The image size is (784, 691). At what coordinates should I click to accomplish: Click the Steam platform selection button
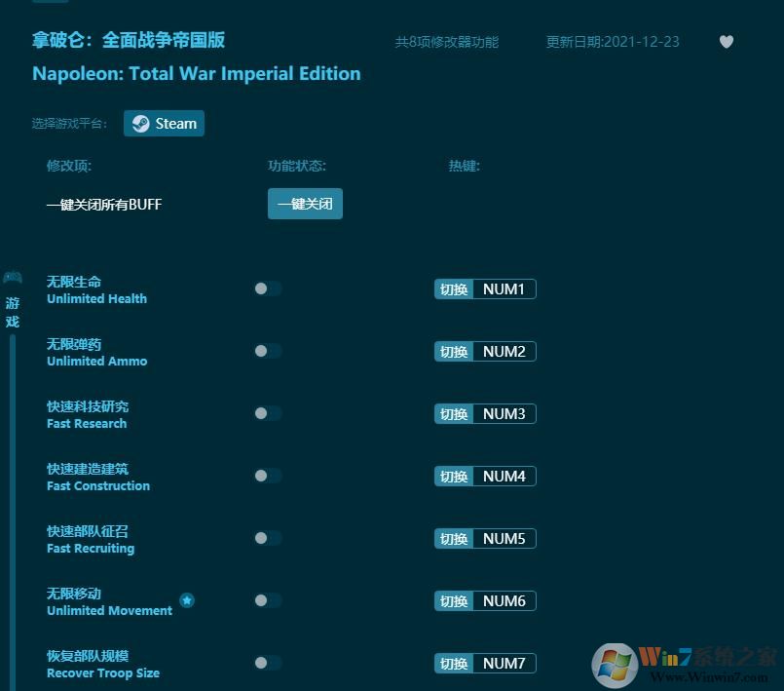[164, 123]
